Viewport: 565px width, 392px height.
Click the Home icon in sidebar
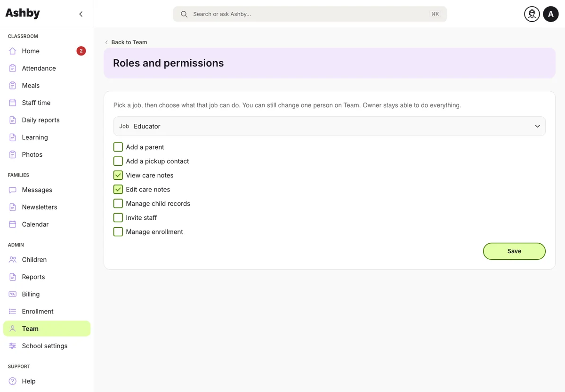(13, 51)
